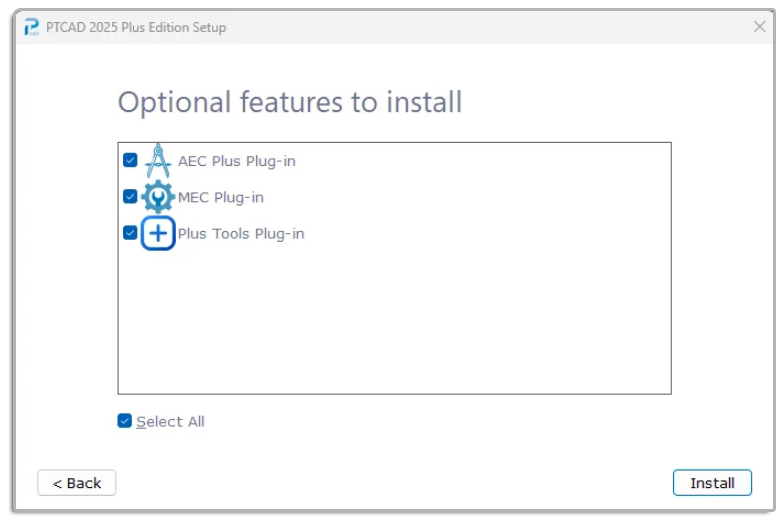Select the MEC Plug-in label
The image size is (784, 527).
pos(220,198)
